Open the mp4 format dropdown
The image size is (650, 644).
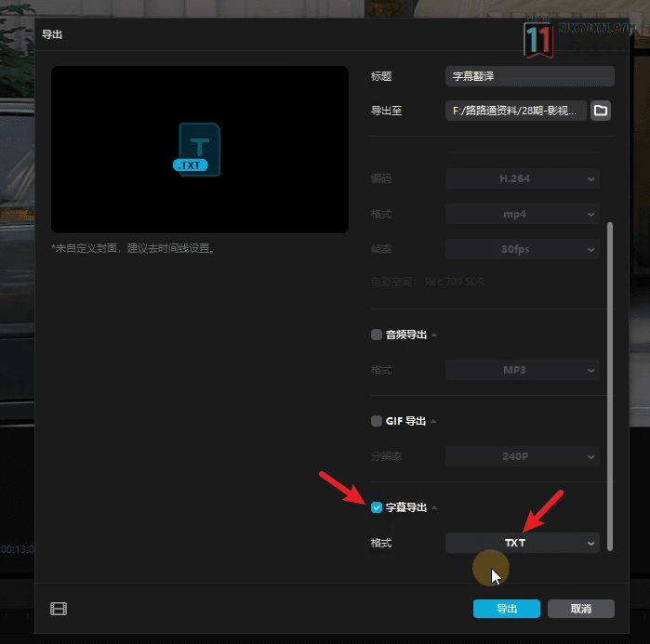522,214
